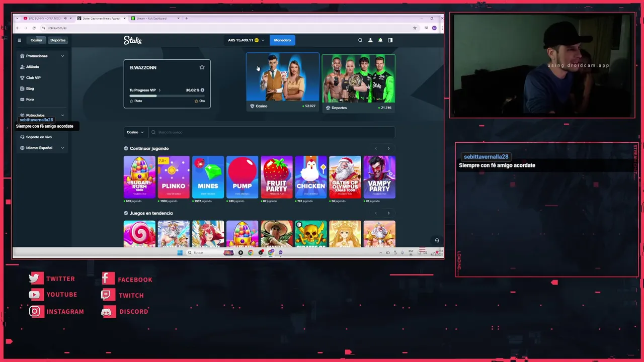Viewport: 644px width, 362px height.
Task: Expand Tu Progreso VIP arrow
Action: click(159, 90)
